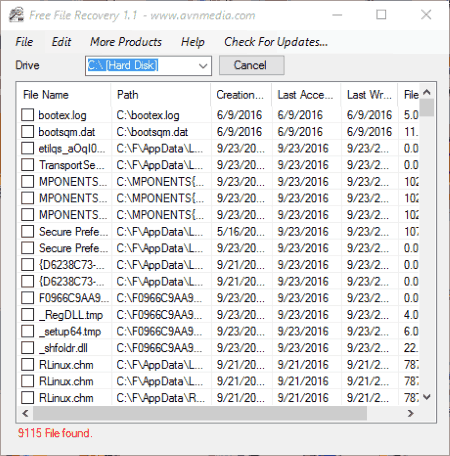Screen dimensions: 450x456
Task: Click the vertical scrollbar thumb
Action: pyautogui.click(x=427, y=108)
